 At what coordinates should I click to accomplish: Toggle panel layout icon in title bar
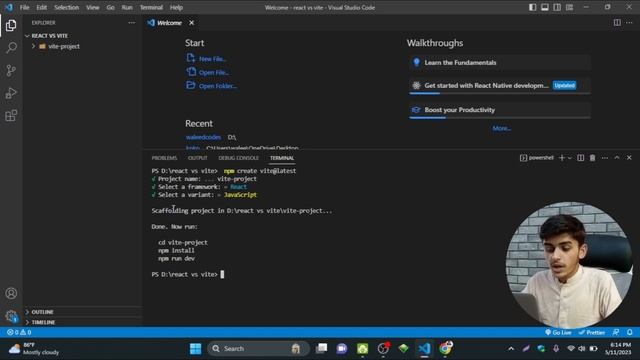tap(545, 7)
